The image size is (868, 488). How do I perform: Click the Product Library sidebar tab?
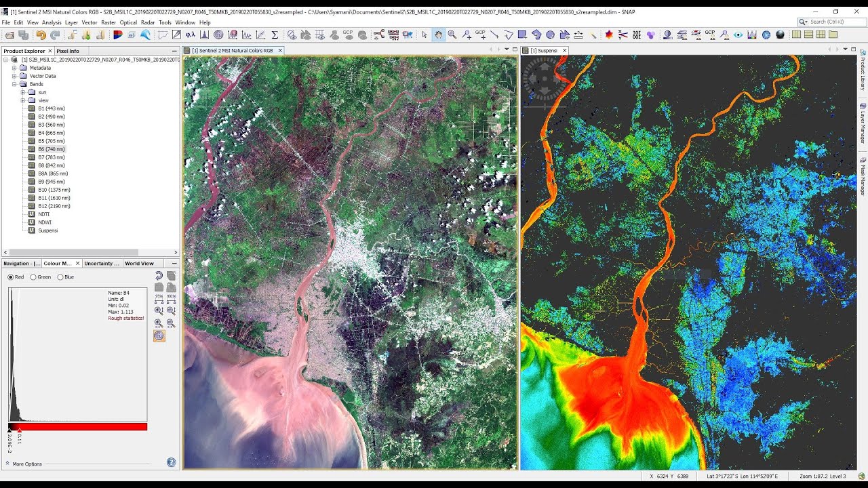pos(863,70)
